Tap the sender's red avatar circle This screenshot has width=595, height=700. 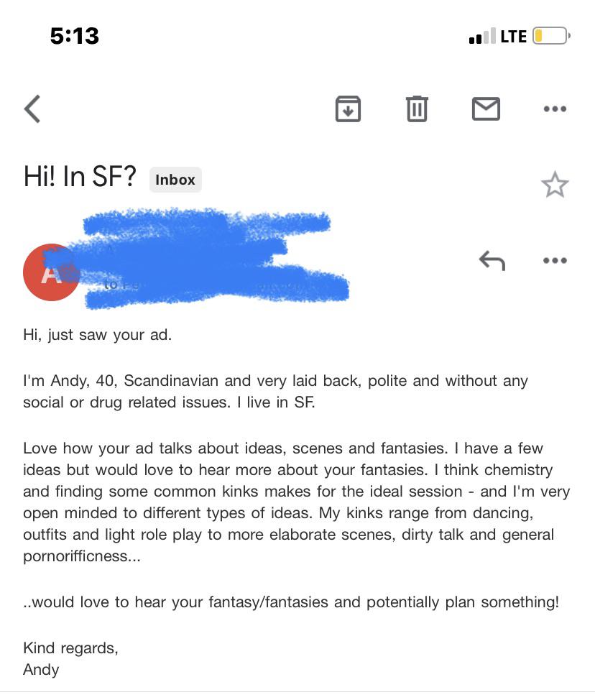(51, 272)
